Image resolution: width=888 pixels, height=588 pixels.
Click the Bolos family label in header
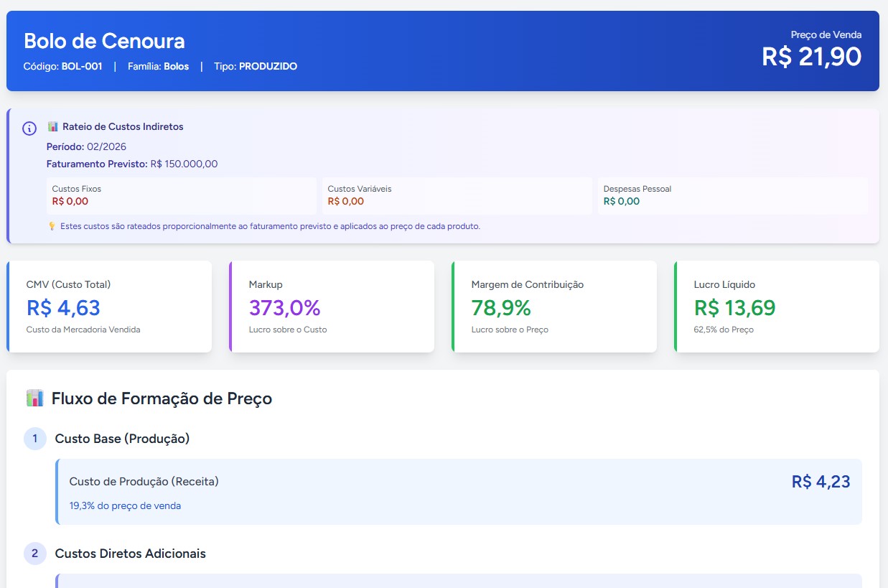tap(176, 67)
